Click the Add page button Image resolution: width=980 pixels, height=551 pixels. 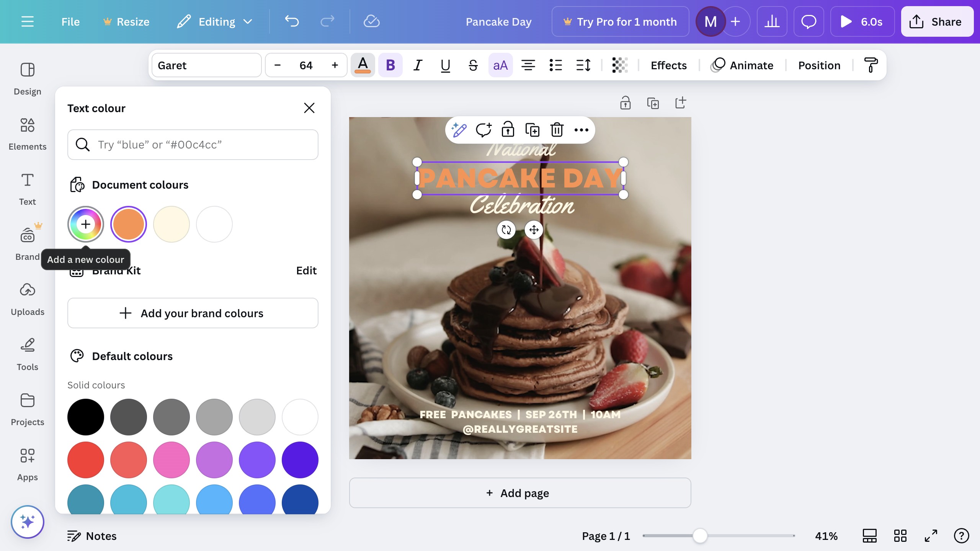[520, 493]
